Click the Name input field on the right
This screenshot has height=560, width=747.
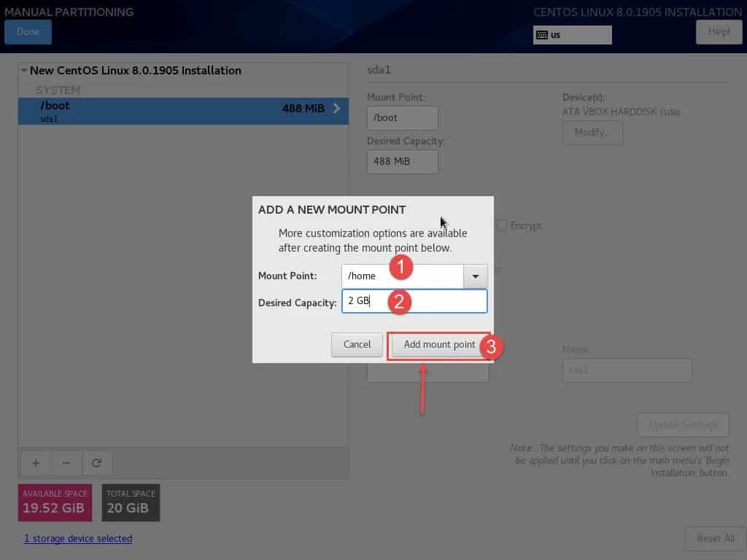[627, 370]
